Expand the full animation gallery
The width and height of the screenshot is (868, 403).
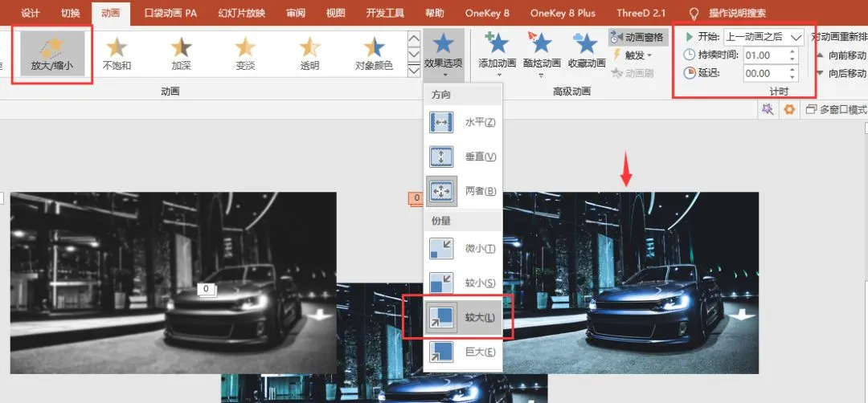[x=414, y=70]
